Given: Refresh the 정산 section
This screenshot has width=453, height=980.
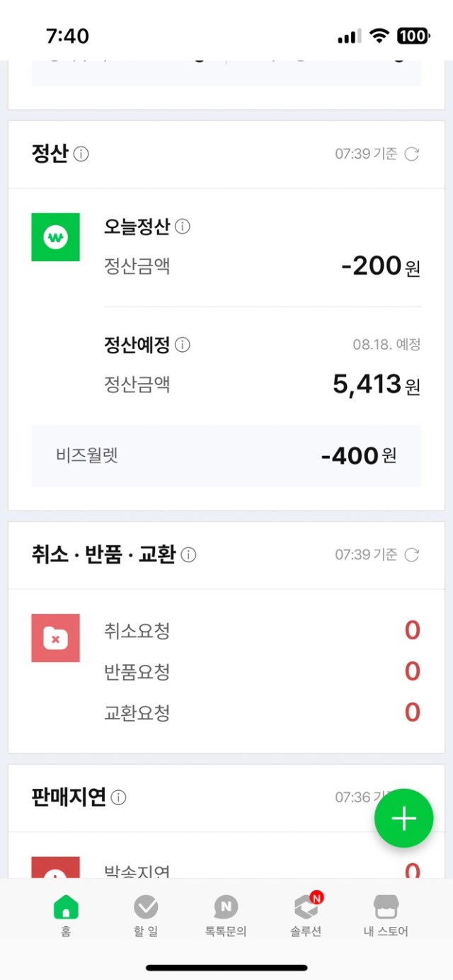Looking at the screenshot, I should tap(412, 154).
